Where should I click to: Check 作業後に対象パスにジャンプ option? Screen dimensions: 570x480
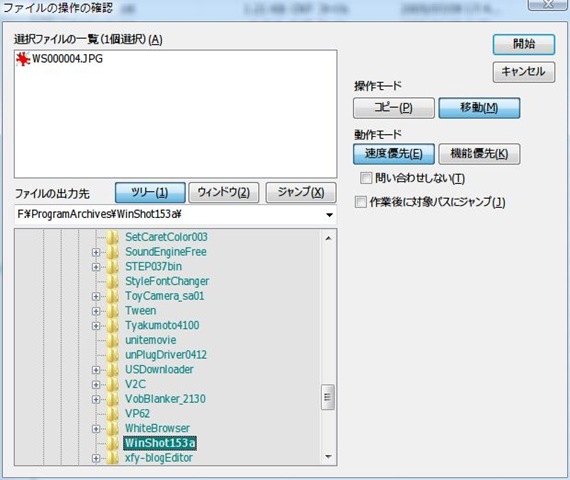[x=361, y=202]
